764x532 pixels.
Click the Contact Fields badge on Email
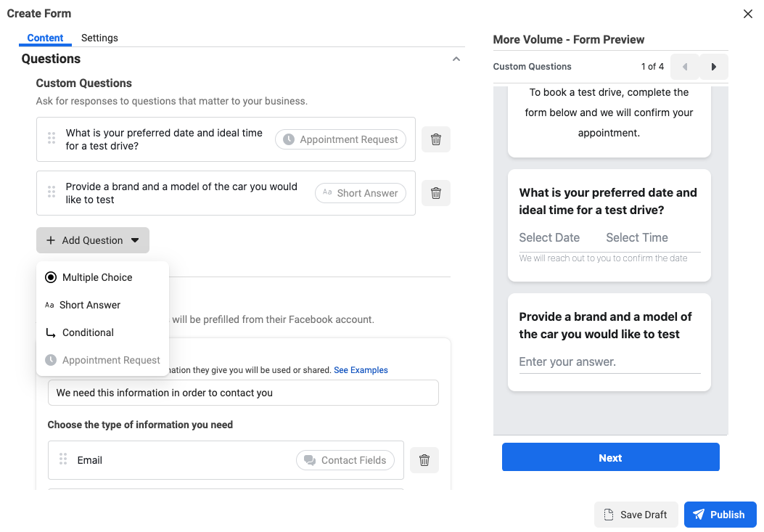click(x=345, y=460)
